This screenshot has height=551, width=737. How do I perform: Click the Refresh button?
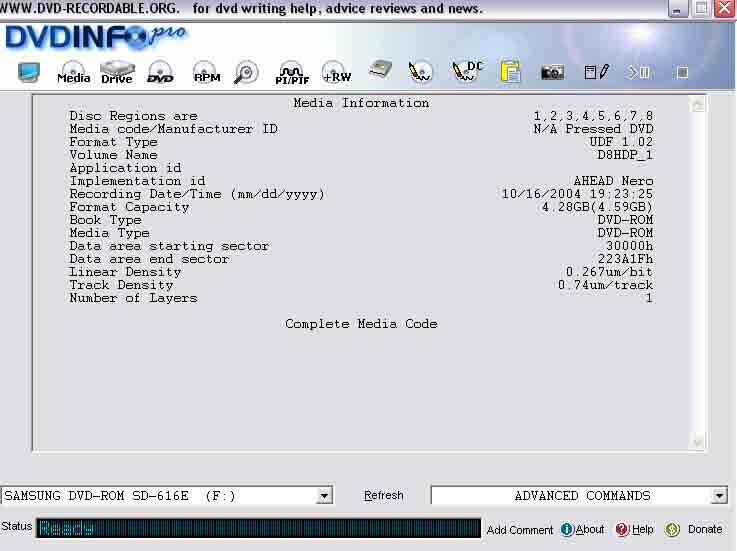click(x=384, y=496)
